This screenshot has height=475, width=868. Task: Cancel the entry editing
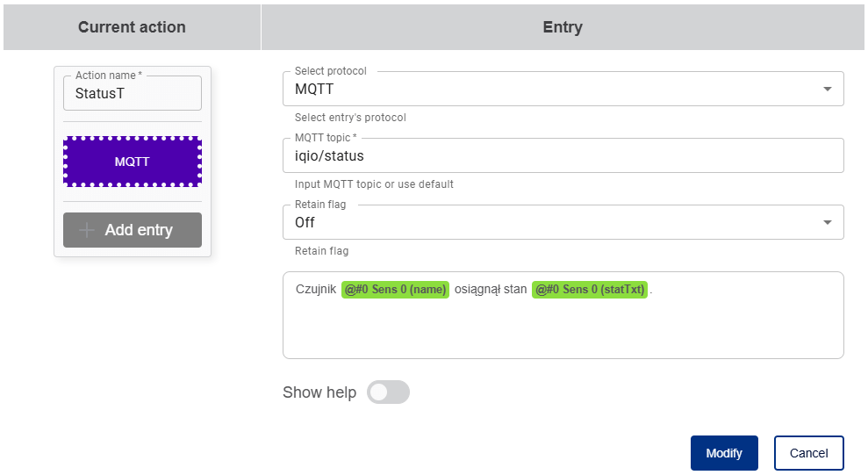point(808,453)
